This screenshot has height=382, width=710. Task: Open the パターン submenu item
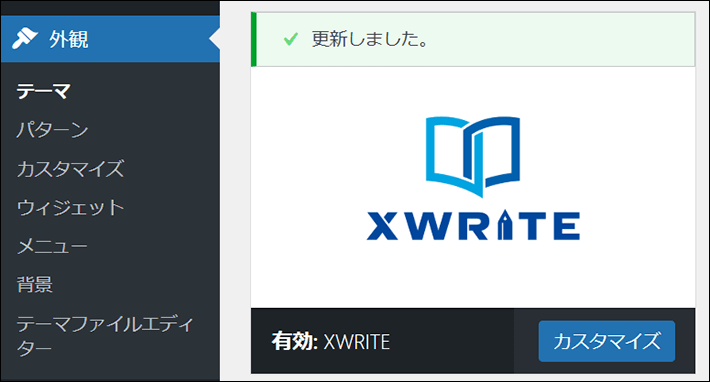pyautogui.click(x=53, y=130)
